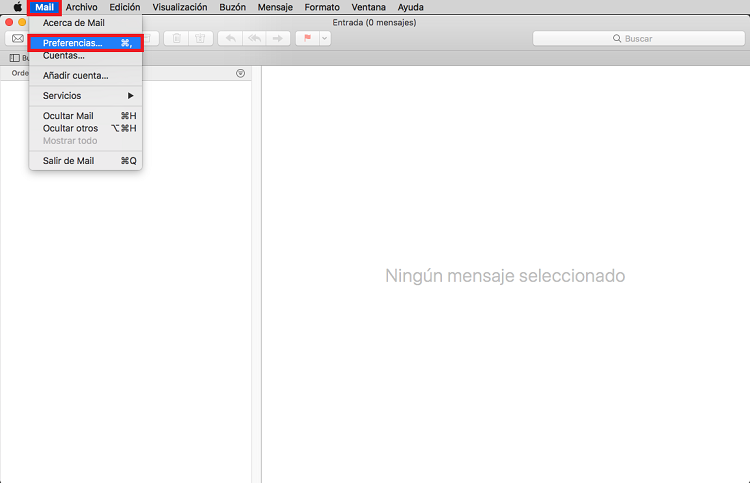Viewport: 750px width, 483px height.
Task: Open the Apple menu
Action: click(18, 7)
